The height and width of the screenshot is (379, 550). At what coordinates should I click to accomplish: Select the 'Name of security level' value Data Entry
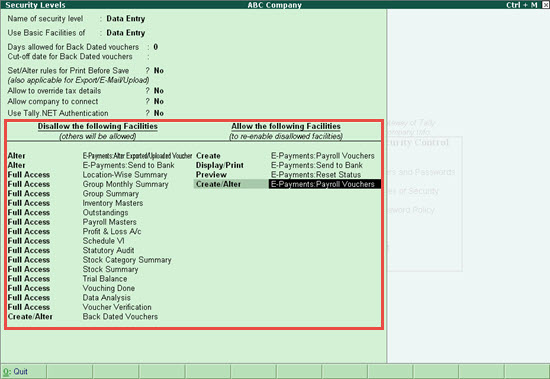pos(126,19)
